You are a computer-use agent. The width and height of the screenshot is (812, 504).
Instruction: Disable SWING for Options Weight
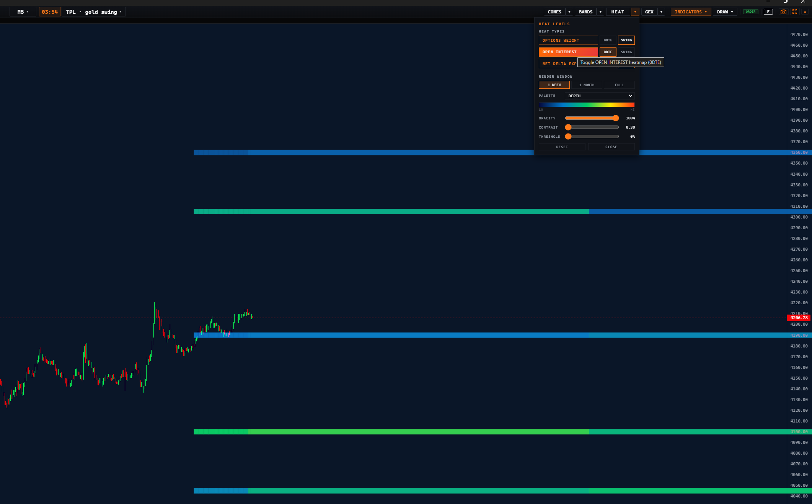626,40
